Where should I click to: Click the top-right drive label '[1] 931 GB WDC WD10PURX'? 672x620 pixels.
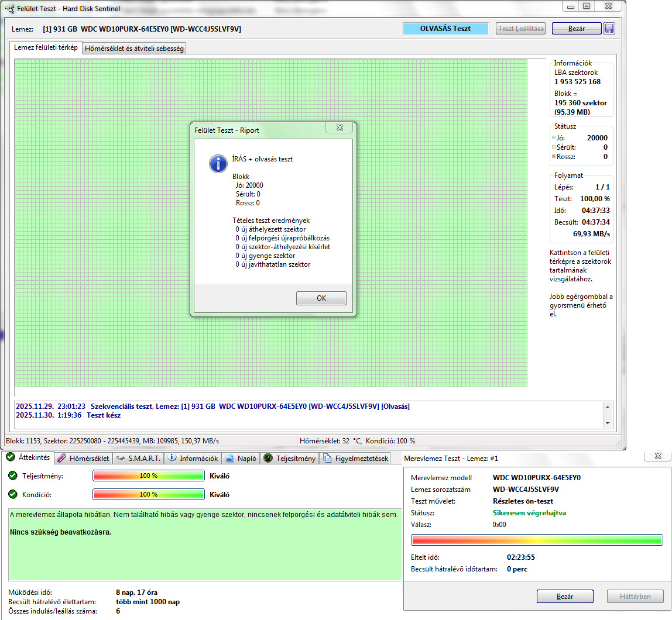(142, 29)
